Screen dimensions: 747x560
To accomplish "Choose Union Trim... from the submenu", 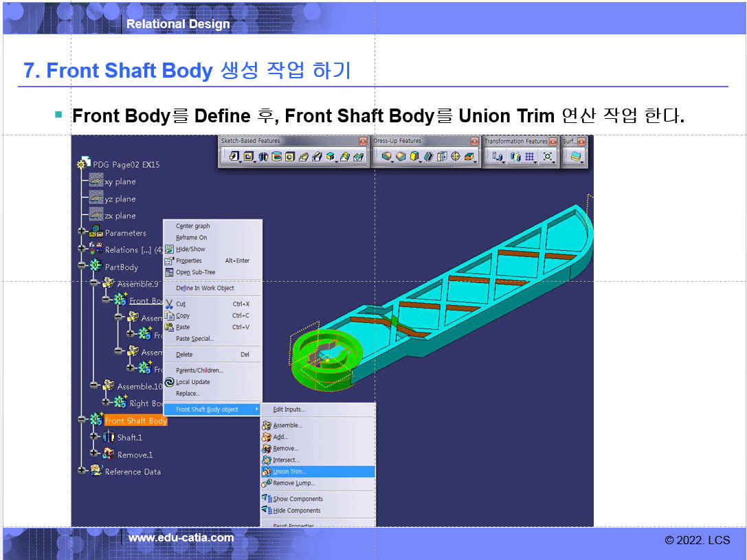I will coord(289,471).
